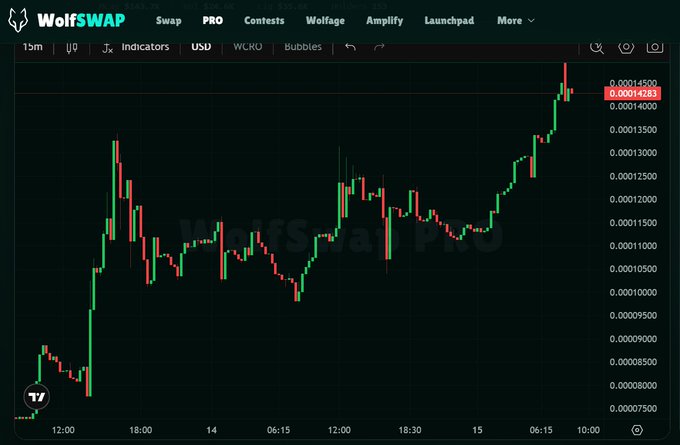Viewport: 680px width, 445px height.
Task: Click the WolfSwap wolf logo icon
Action: click(x=18, y=20)
